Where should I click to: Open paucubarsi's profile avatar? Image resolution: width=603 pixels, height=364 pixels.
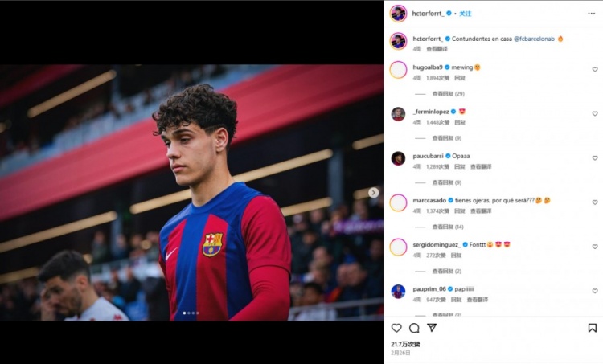tap(398, 158)
